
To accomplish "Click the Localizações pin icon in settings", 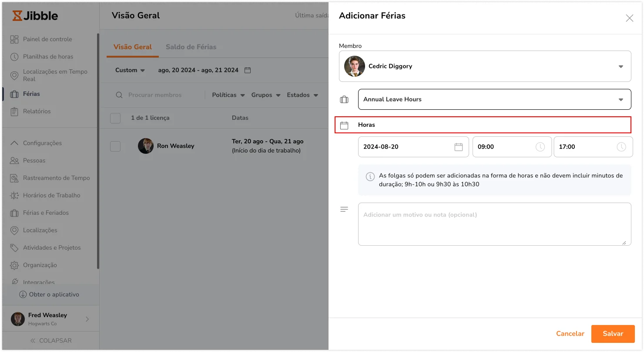I will click(14, 230).
